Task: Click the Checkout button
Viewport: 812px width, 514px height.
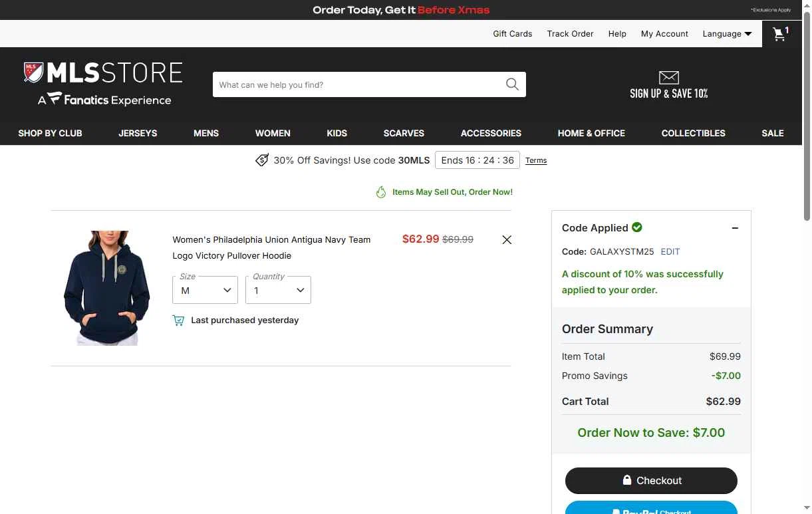Action: (x=651, y=481)
